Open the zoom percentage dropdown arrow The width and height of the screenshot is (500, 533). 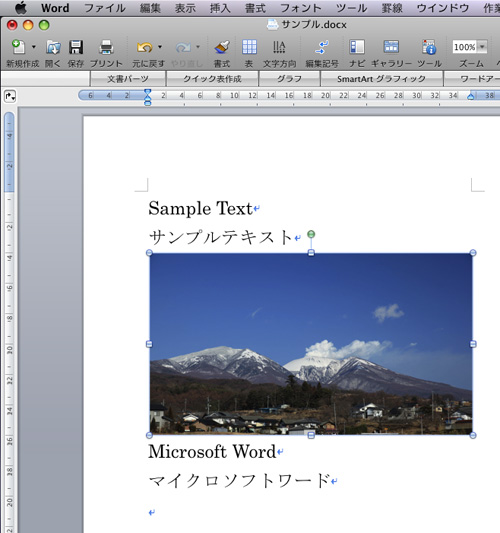(482, 47)
